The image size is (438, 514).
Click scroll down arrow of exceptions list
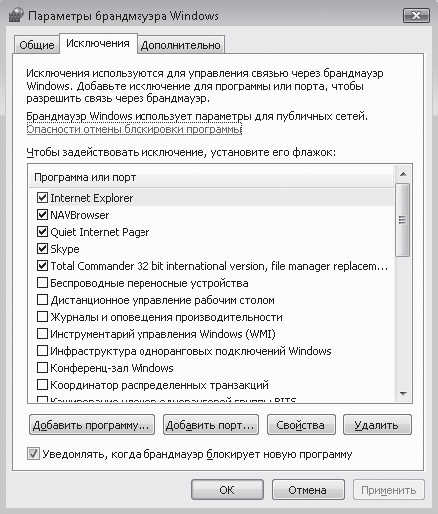(403, 394)
